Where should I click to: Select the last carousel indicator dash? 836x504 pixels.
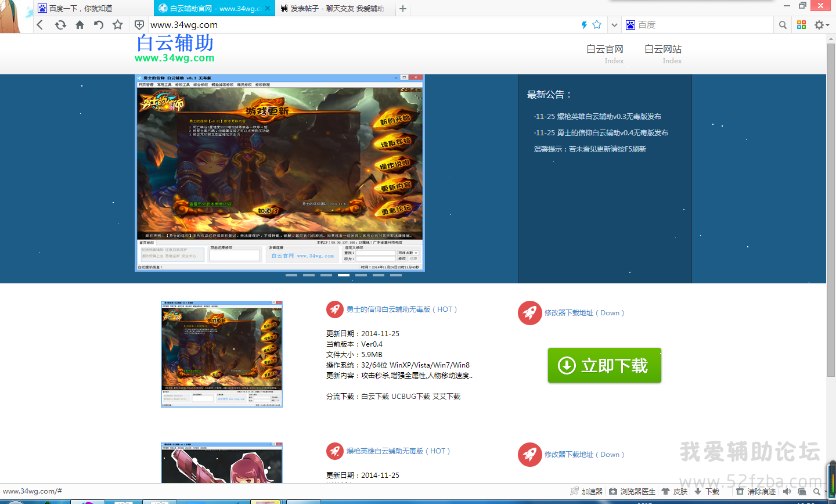(x=396, y=275)
